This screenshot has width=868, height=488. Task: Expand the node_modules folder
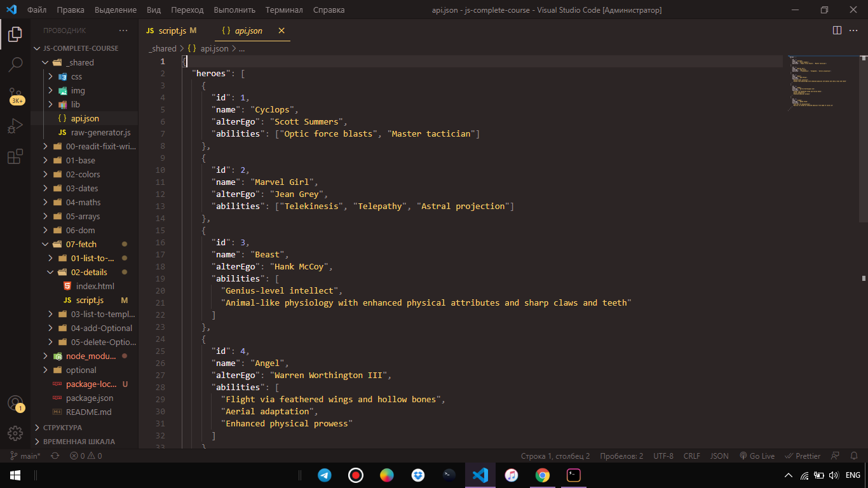(92, 356)
